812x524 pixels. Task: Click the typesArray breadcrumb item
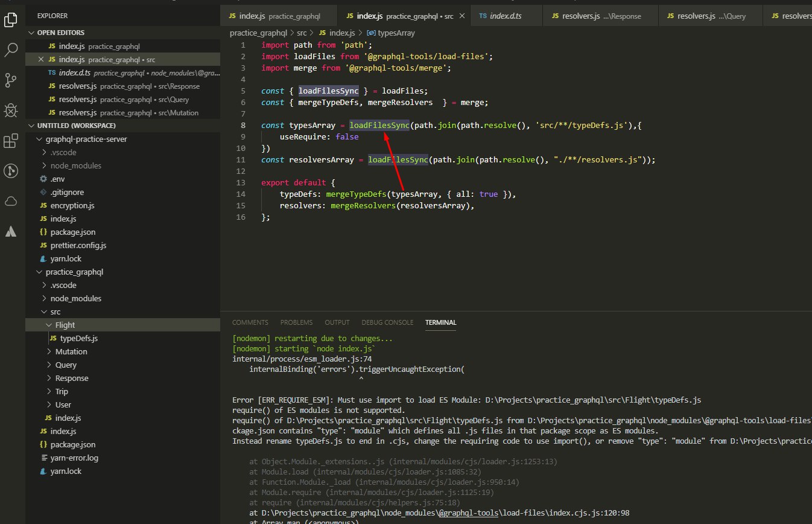[x=395, y=33]
